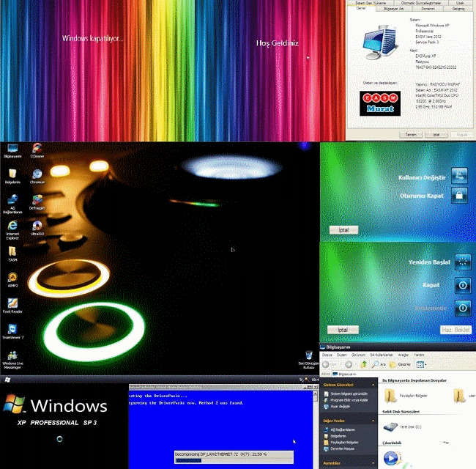Switch to the Sistem Geri Yükleme tab

371,3
